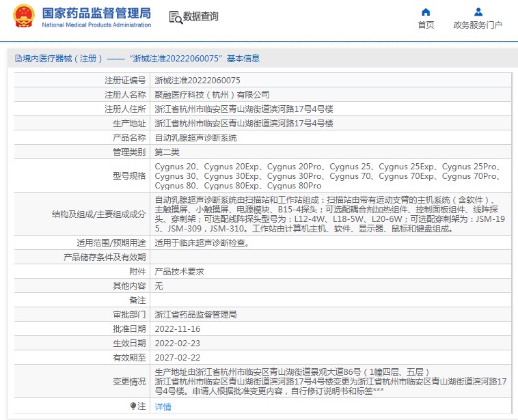Click National Medical Products Administration subtitle
Image resolution: width=518 pixels, height=420 pixels.
pos(96,25)
